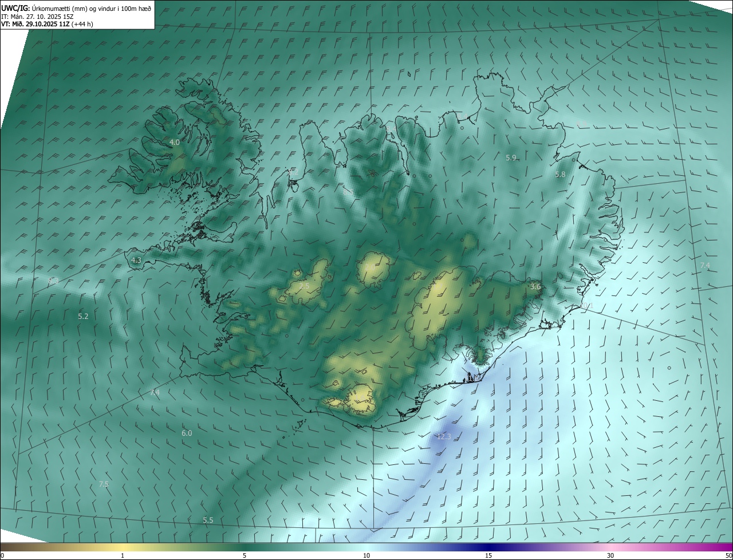Click the "(+44 h)" forecast offset text
The width and height of the screenshot is (733, 560).
click(x=83, y=24)
